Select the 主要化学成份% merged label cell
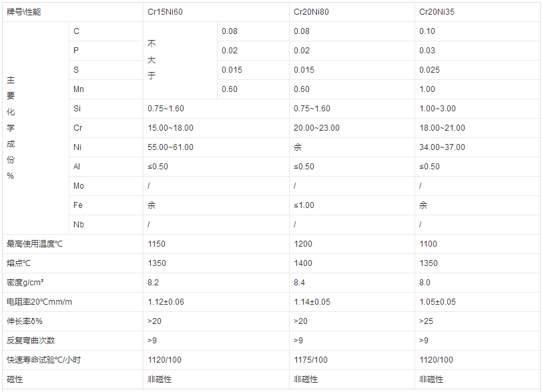Viewport: 542px width, 392px height. (11, 127)
